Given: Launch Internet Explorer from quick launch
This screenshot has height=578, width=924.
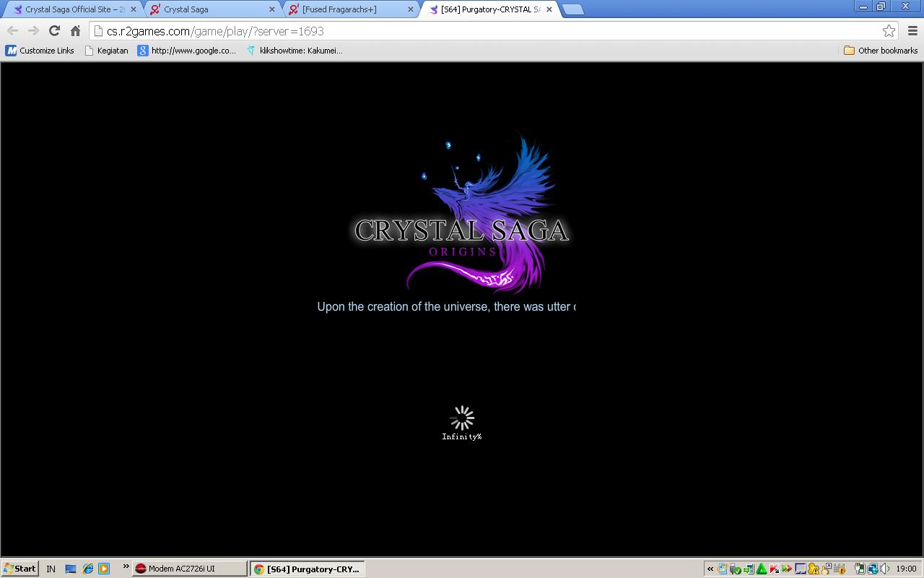Looking at the screenshot, I should [87, 569].
